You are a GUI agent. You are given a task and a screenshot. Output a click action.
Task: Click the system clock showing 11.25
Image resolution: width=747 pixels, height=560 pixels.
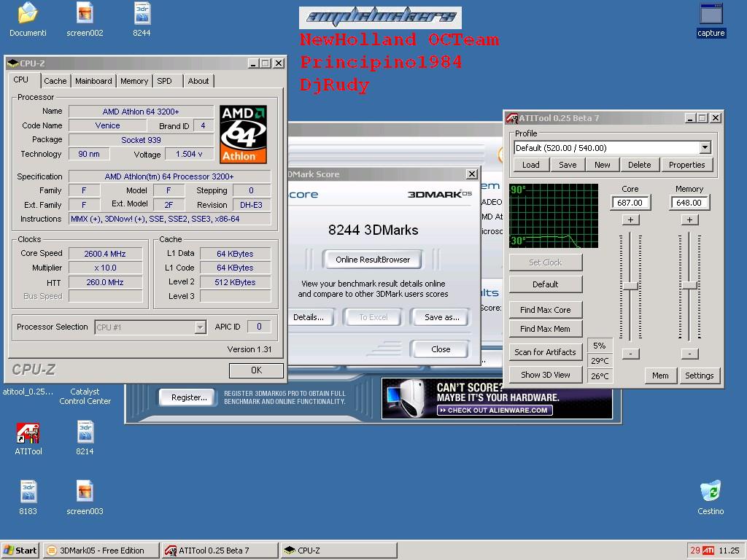[729, 551]
